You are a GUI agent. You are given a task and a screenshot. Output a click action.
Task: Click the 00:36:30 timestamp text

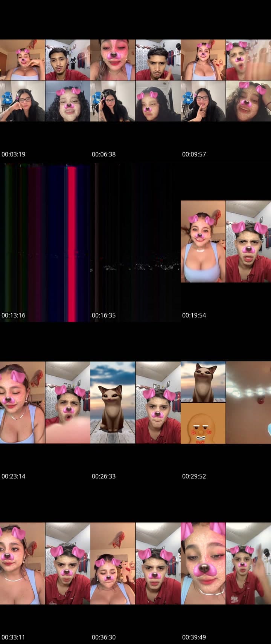(x=104, y=637)
